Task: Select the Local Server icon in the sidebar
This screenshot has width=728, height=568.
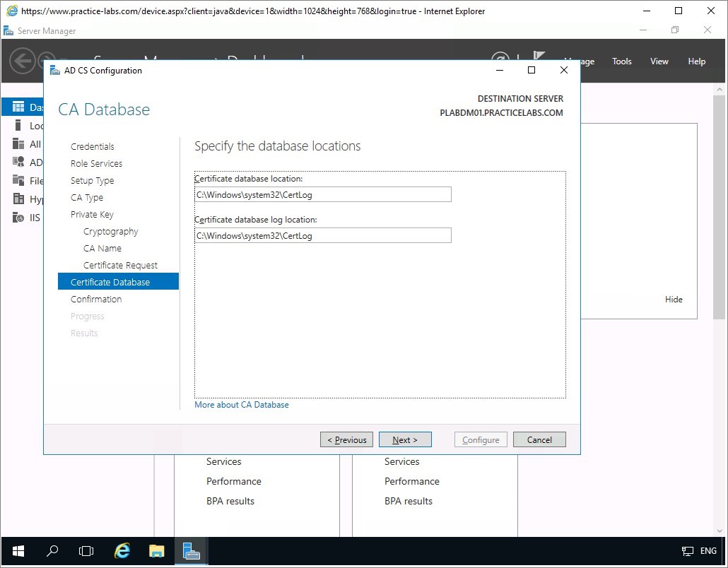Action: pos(18,125)
